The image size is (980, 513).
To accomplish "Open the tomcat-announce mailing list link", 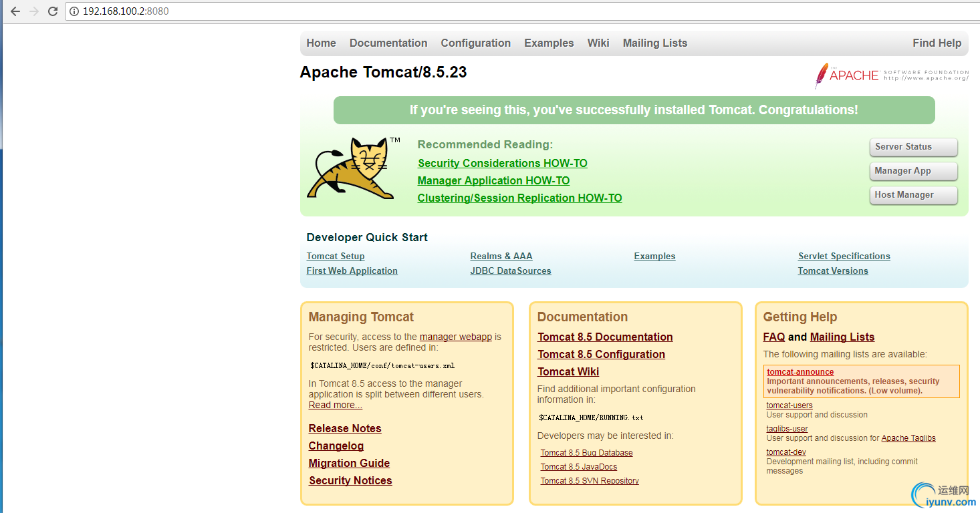I will point(800,372).
